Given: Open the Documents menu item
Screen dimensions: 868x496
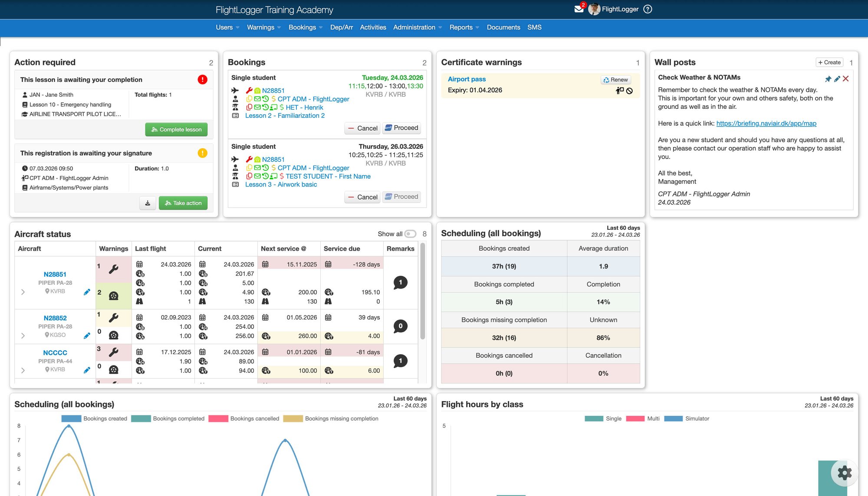Looking at the screenshot, I should pos(503,27).
